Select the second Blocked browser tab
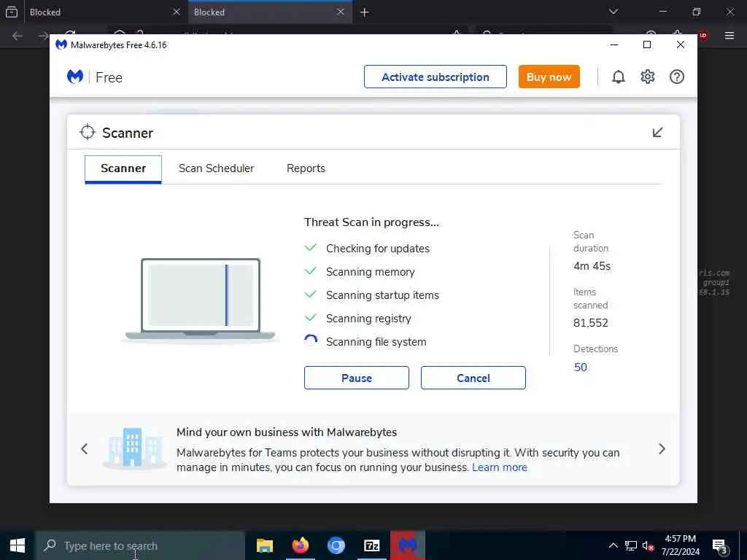The image size is (747, 560). [270, 12]
